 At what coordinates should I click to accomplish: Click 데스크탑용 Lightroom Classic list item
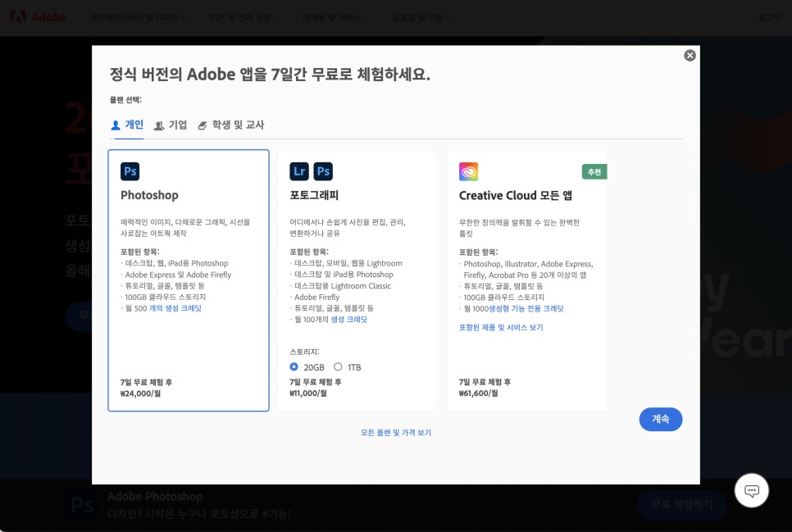click(x=343, y=286)
